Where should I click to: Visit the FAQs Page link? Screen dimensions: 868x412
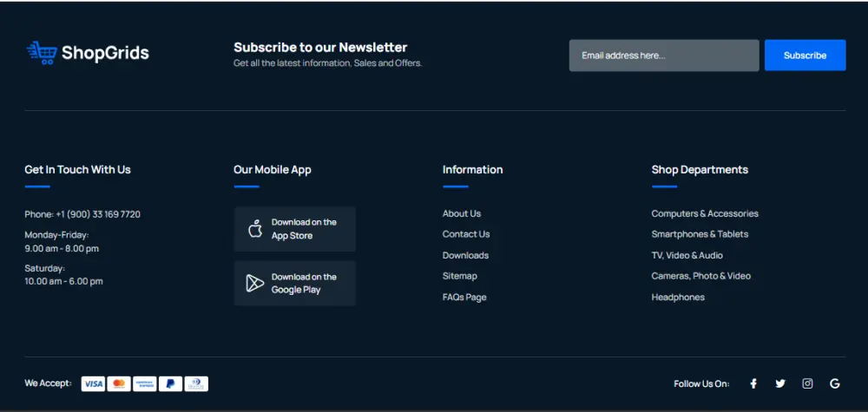(464, 297)
